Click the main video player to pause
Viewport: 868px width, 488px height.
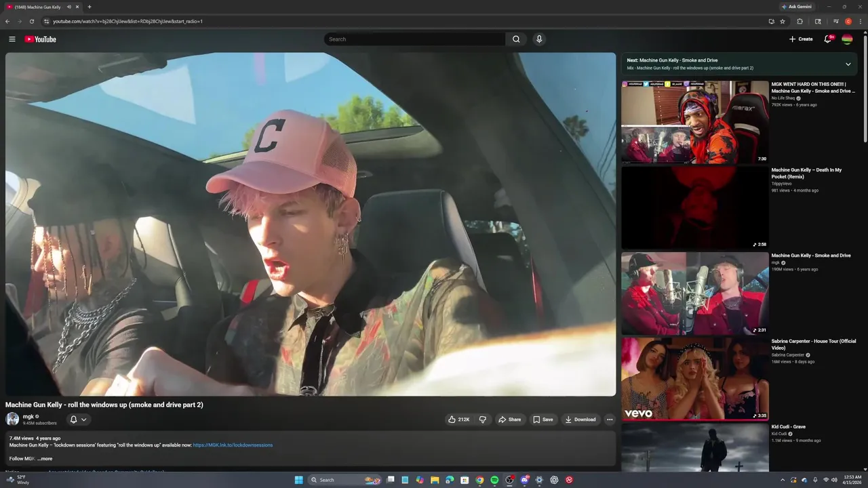pos(311,224)
